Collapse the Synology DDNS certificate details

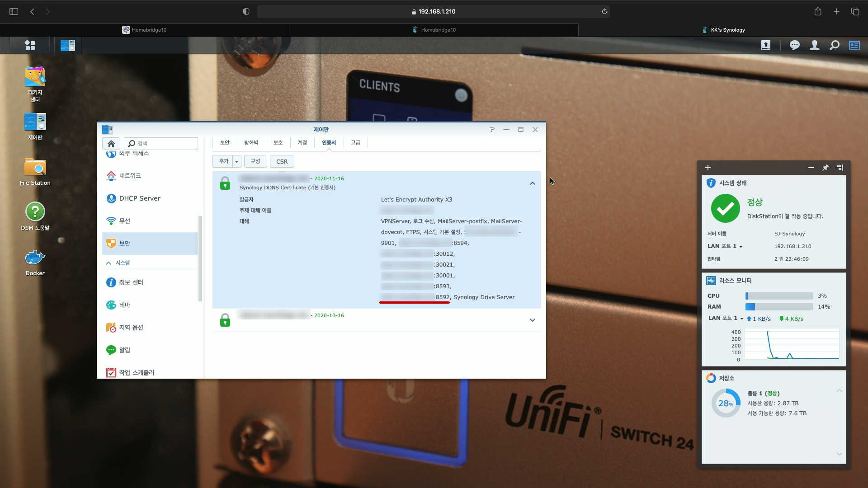pos(532,183)
